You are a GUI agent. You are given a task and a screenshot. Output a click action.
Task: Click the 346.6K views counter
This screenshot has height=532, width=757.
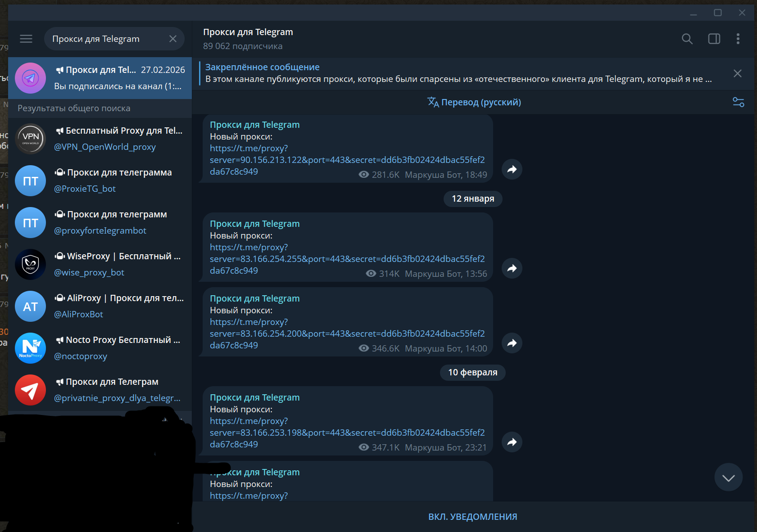click(x=379, y=348)
